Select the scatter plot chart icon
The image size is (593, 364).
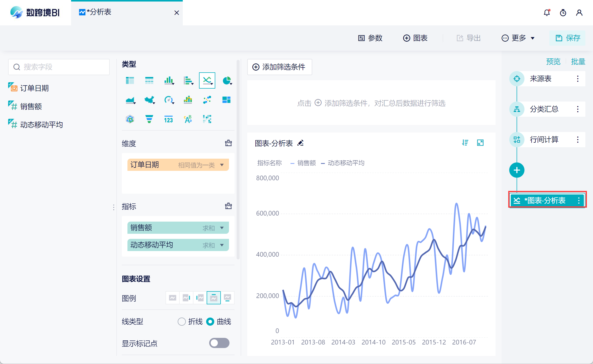click(207, 100)
